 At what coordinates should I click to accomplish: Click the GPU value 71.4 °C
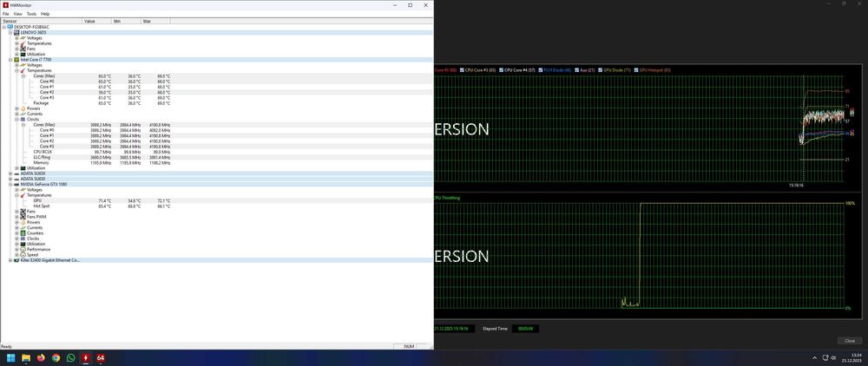[x=105, y=200]
